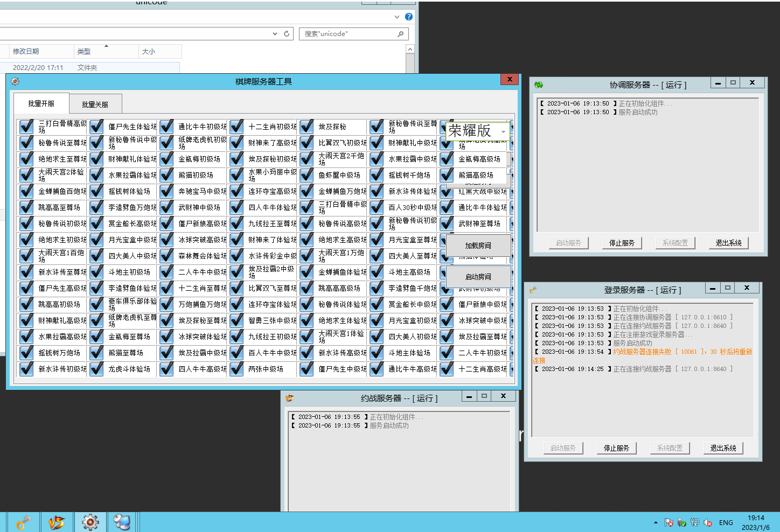780x532 pixels.
Task: Select the 批量开服 tab
Action: [x=41, y=103]
